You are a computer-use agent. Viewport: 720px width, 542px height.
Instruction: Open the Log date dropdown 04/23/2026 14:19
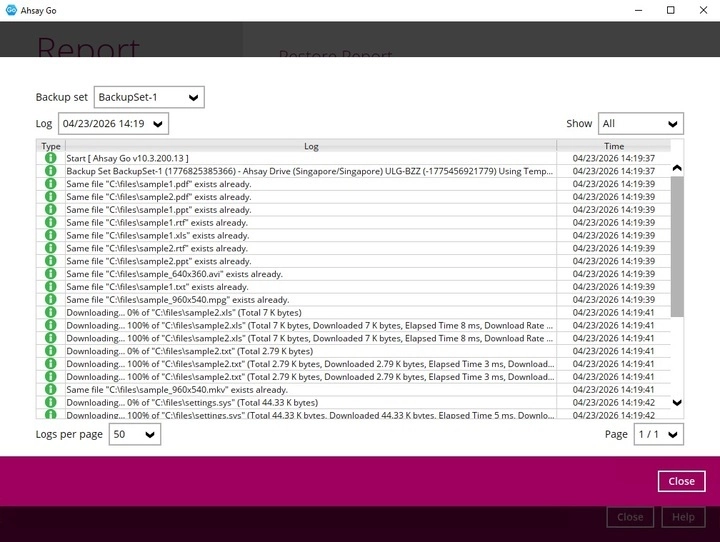click(x=113, y=124)
